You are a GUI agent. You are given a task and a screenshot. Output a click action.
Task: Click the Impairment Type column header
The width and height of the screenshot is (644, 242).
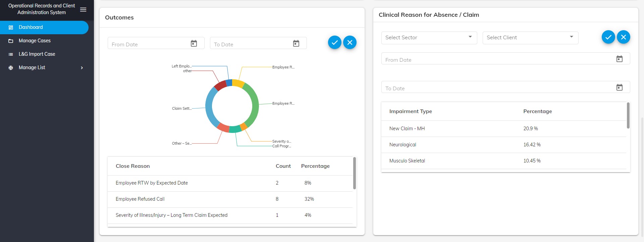[x=411, y=111]
